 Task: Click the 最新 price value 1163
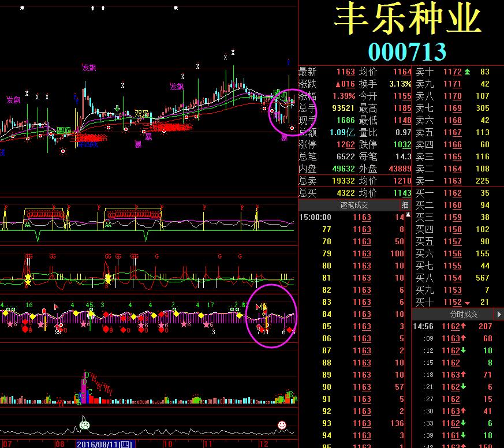pos(346,72)
